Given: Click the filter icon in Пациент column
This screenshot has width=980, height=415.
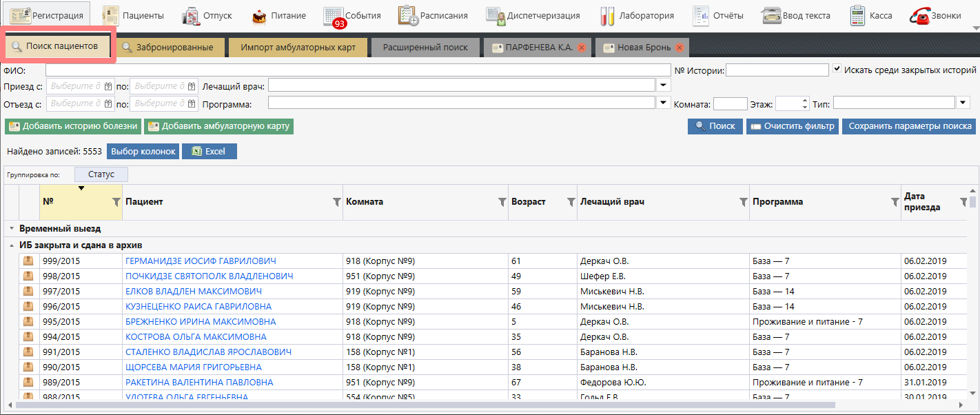Looking at the screenshot, I should tap(336, 202).
